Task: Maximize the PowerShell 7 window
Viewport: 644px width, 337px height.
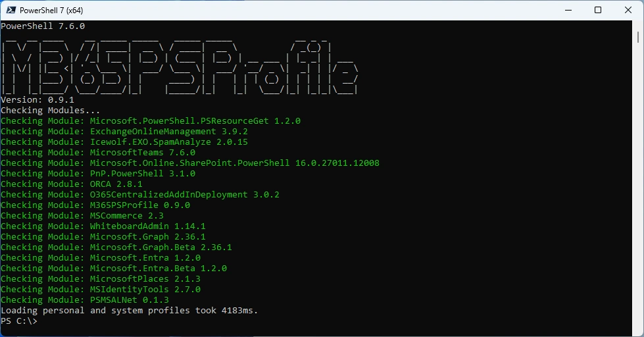Action: tap(598, 10)
